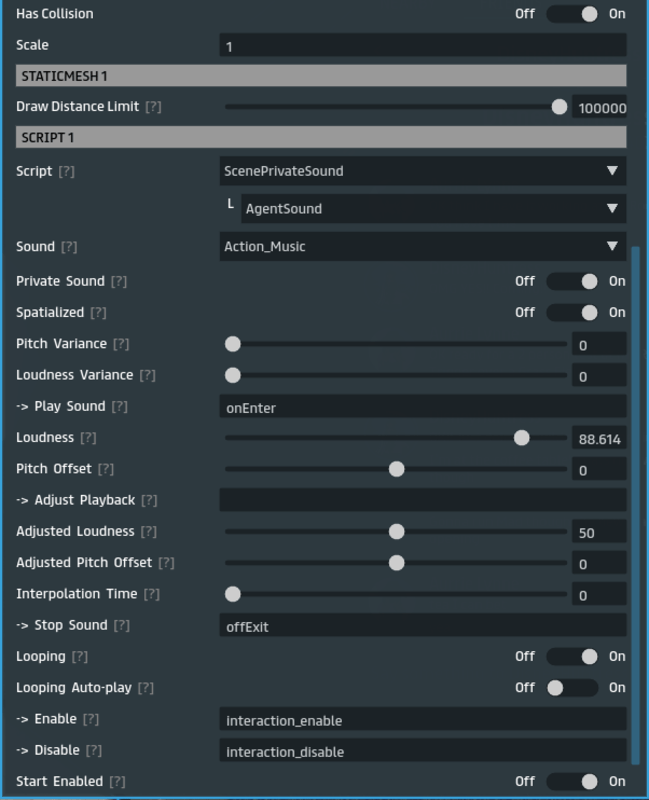Viewport: 649px width, 800px height.
Task: Click the Adjust Playback empty field
Action: pos(422,500)
